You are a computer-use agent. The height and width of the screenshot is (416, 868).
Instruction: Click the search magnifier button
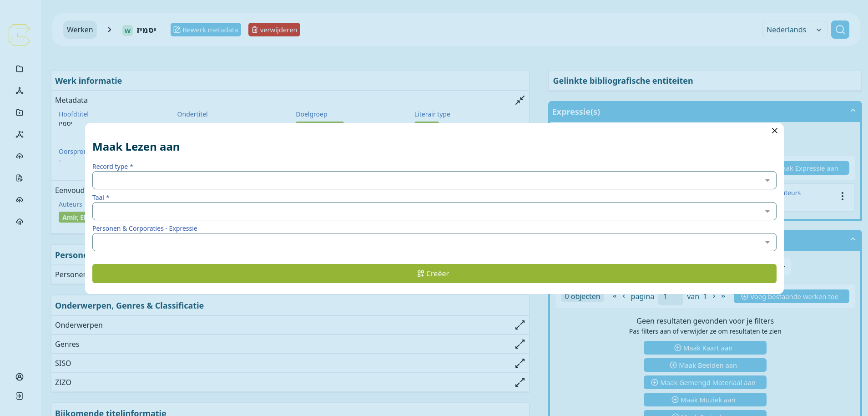(840, 30)
